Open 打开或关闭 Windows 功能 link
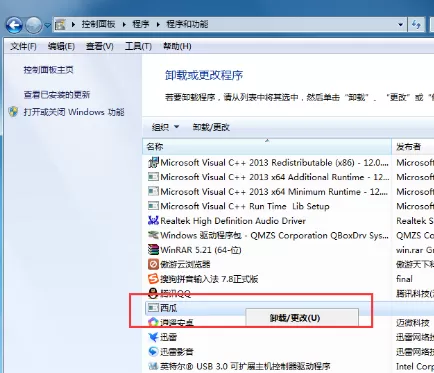Screen dimensions: 434x373 click(74, 112)
